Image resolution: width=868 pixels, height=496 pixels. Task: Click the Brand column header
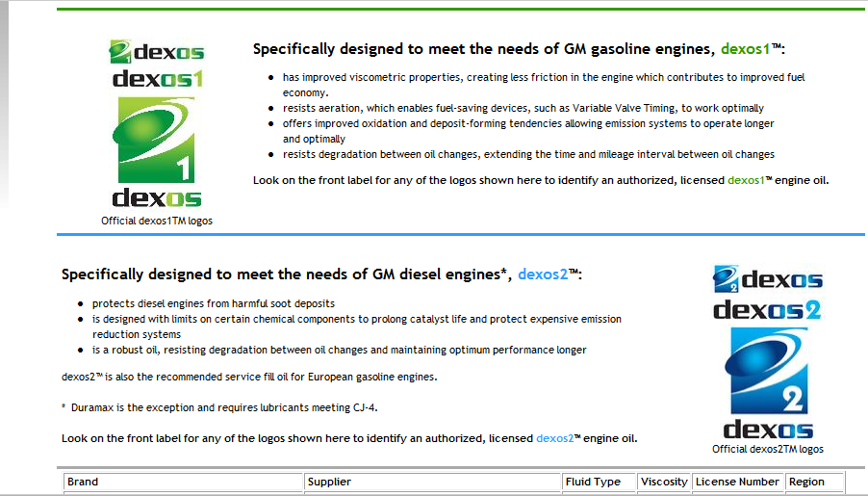click(x=183, y=483)
